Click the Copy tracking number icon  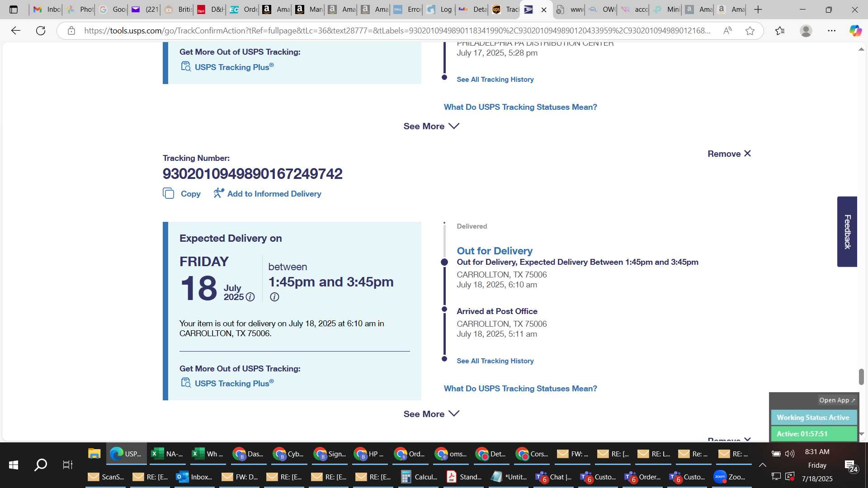pos(168,193)
